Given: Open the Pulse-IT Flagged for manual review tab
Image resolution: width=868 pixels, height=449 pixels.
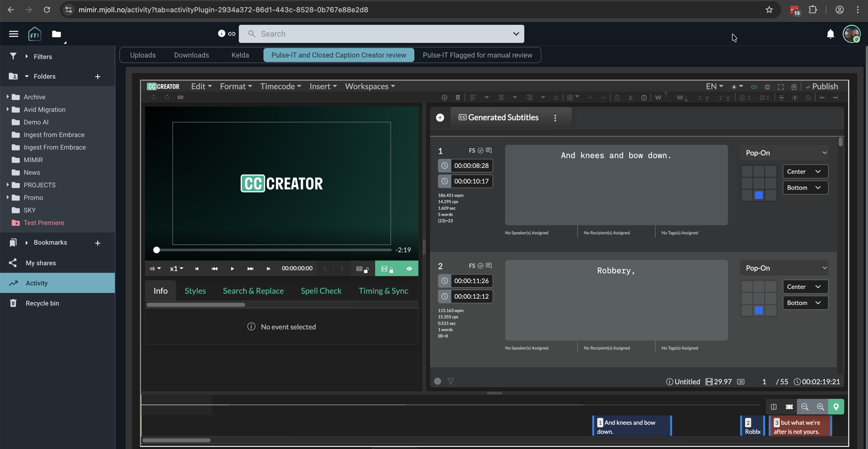Looking at the screenshot, I should pyautogui.click(x=477, y=55).
